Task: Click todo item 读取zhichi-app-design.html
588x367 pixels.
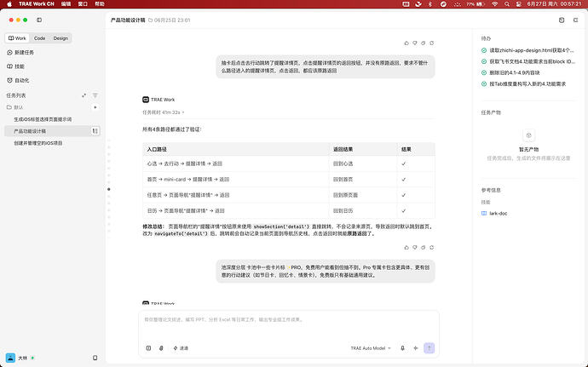Action: (x=528, y=50)
